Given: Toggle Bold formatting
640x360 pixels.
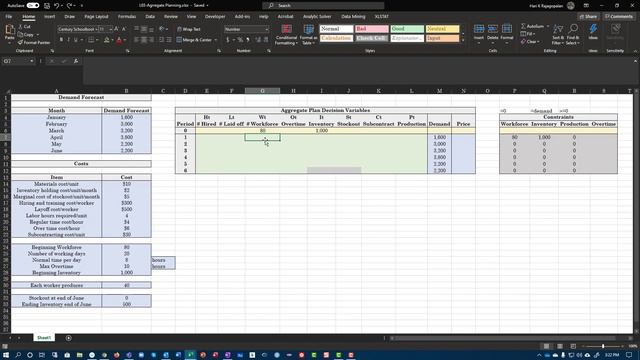Looking at the screenshot, I should pos(61,40).
